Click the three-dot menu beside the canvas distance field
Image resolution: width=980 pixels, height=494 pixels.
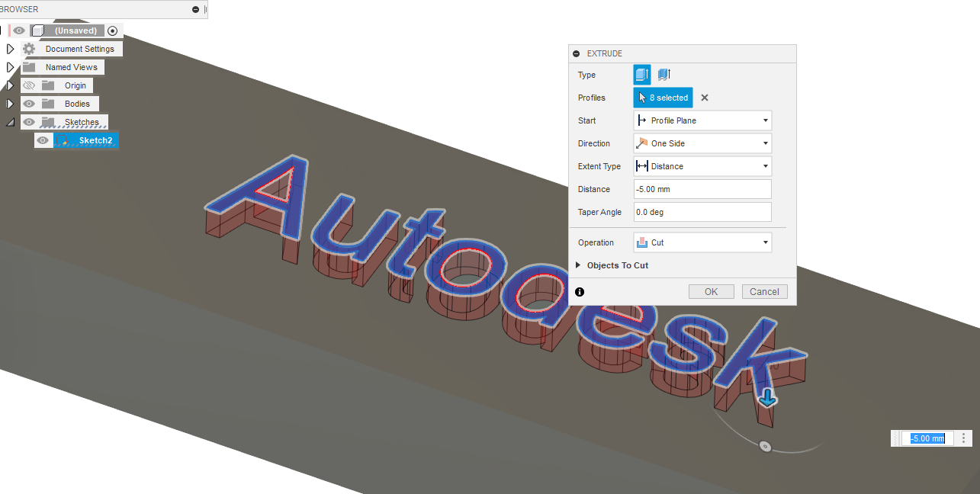click(963, 438)
